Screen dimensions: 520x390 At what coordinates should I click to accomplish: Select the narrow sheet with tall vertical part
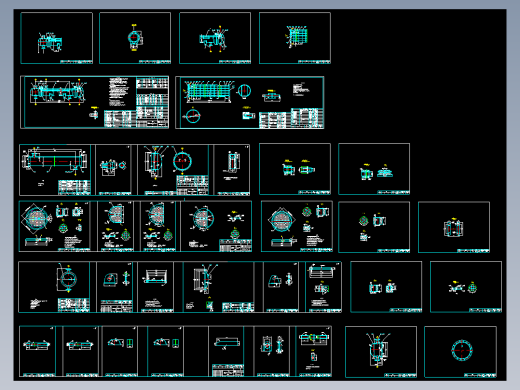point(232,170)
